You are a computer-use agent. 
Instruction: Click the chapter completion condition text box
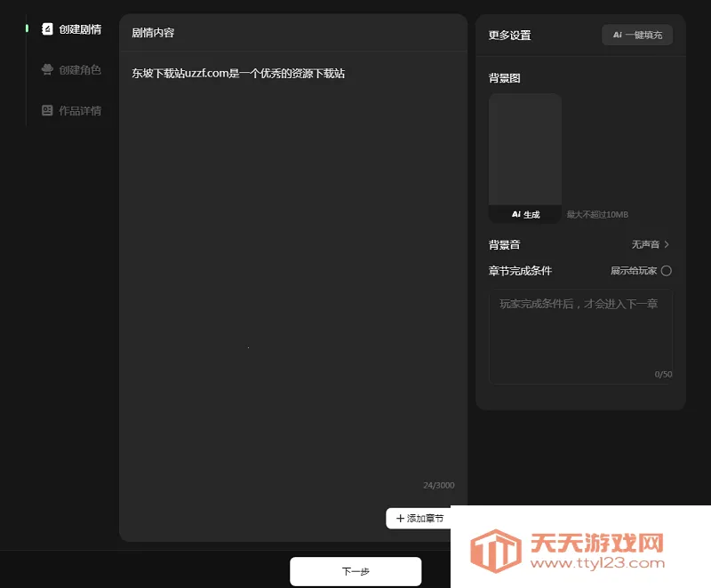click(x=580, y=336)
